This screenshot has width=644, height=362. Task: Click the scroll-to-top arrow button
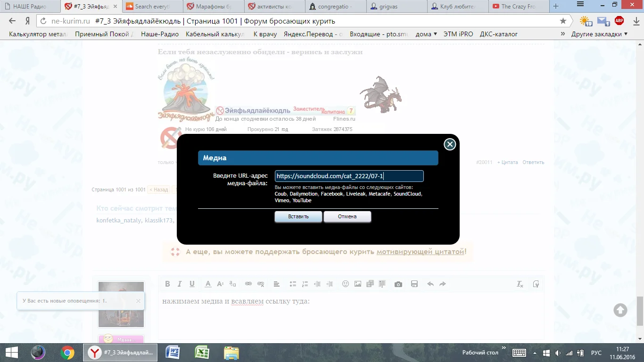[x=620, y=310]
